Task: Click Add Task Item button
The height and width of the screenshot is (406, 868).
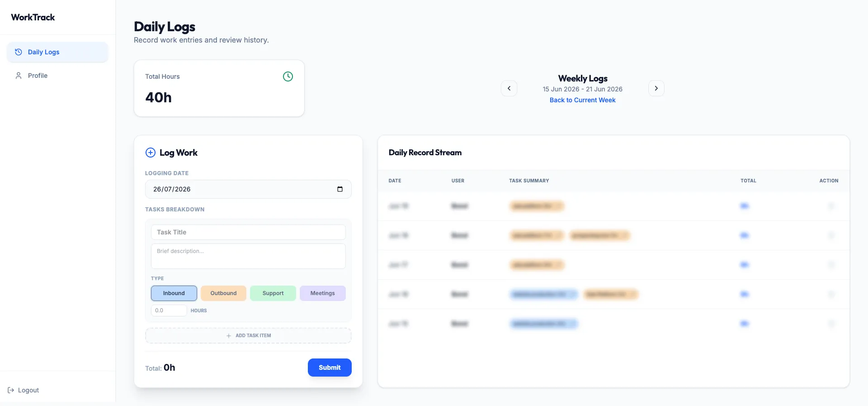Action: click(248, 336)
